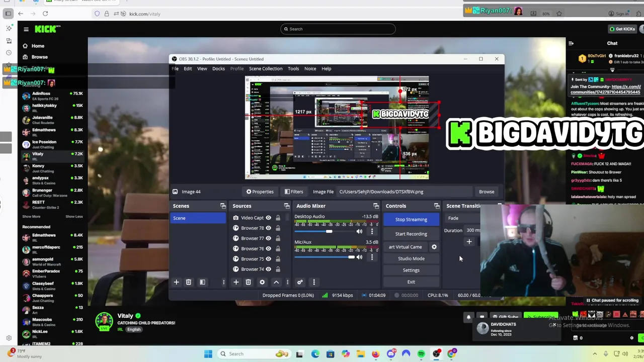Screen dimensions: 644x362
Task: Hide Browser 75 source
Action: click(268, 259)
